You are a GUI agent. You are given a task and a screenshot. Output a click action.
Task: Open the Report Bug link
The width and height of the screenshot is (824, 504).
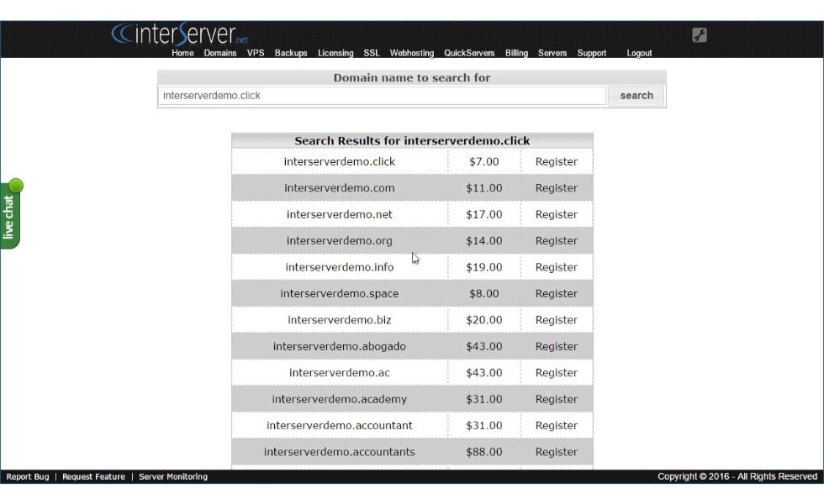27,477
